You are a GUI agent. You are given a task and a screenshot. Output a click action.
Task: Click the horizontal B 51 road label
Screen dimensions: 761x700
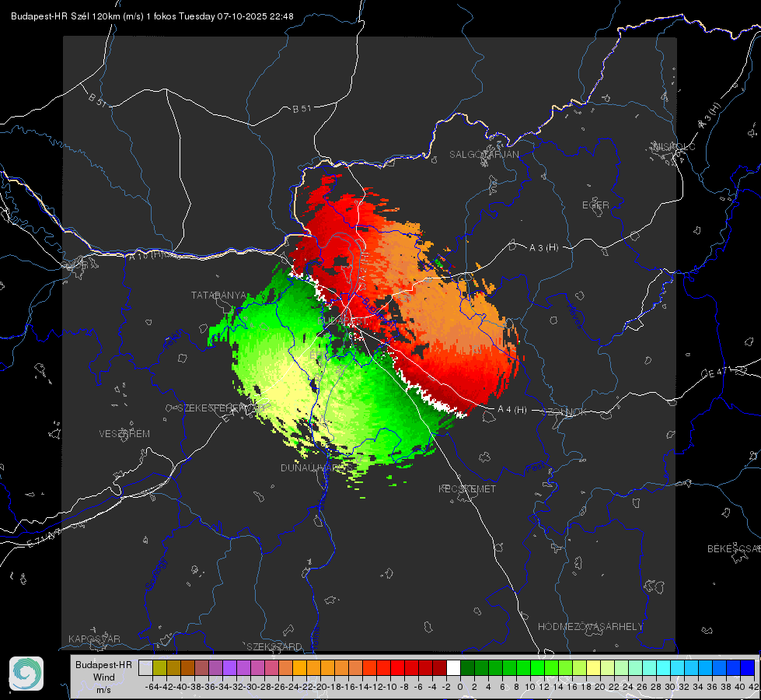coord(302,109)
